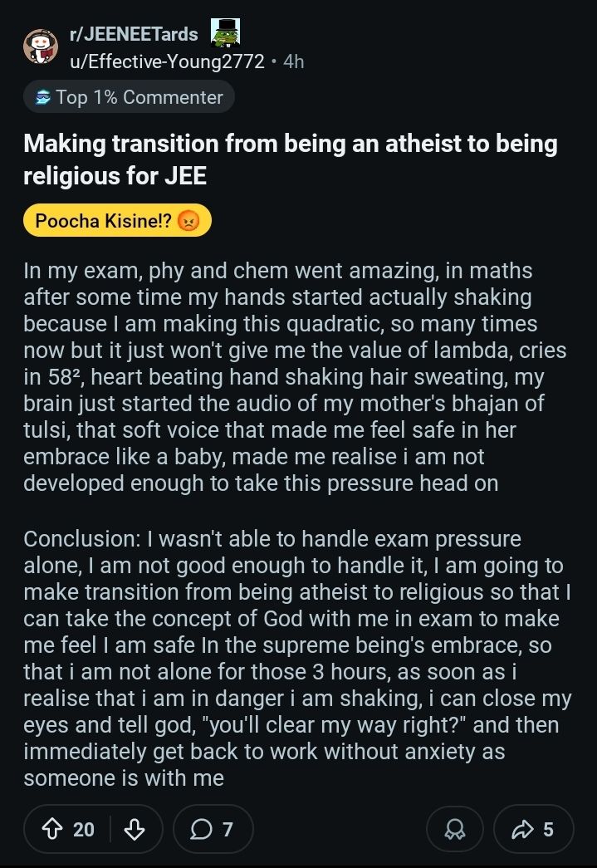Upvote the post
This screenshot has height=868, width=597.
coord(55,828)
